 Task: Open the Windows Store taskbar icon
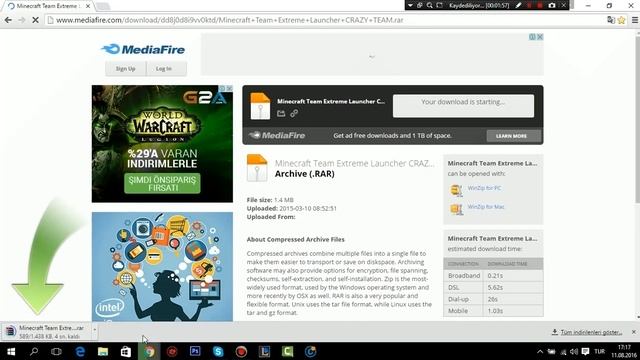coord(126,351)
